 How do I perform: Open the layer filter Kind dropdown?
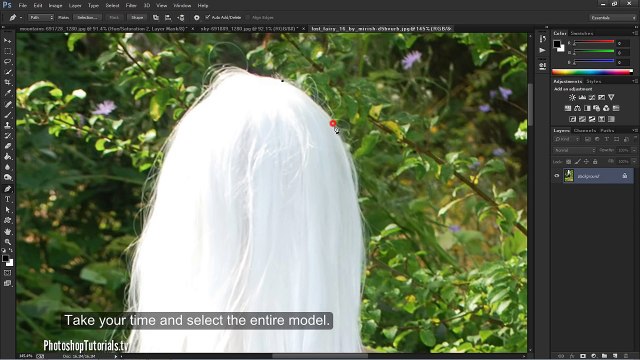click(567, 140)
